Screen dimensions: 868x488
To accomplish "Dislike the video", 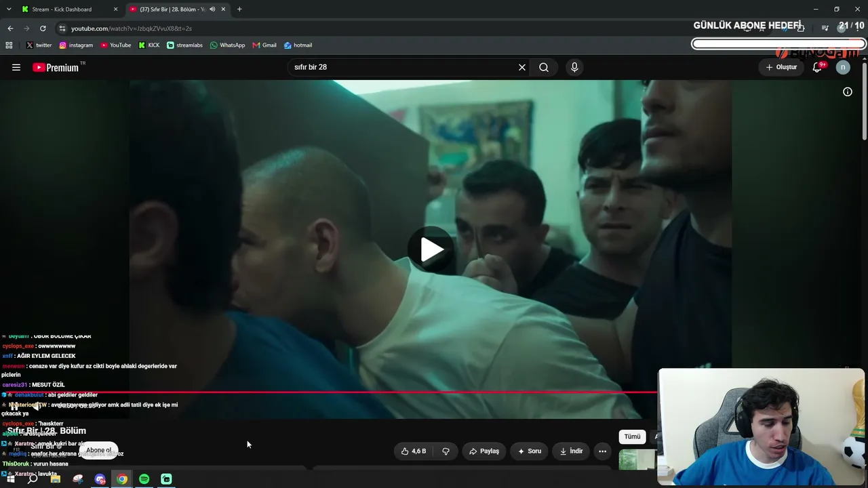I will 446,451.
